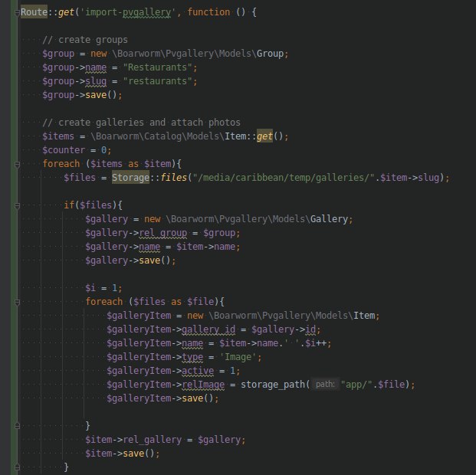
Task: Click the "// create galleries and attach photos" comment
Action: click(x=142, y=123)
